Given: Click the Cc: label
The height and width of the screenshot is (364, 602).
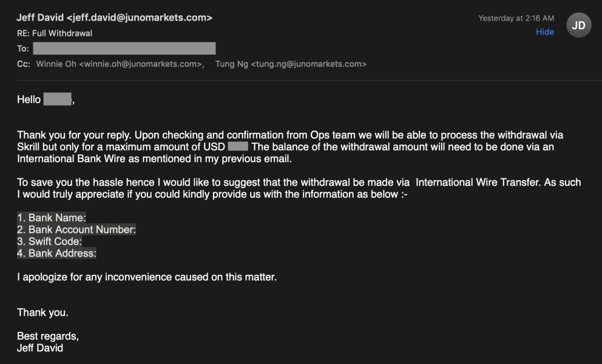Looking at the screenshot, I should tap(24, 64).
